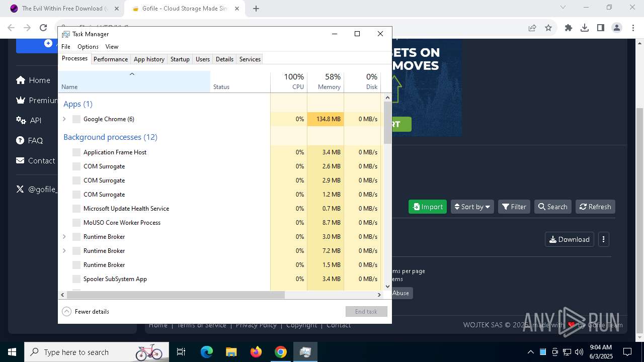Viewport: 644px width, 362px height.
Task: Expand the first Runtime Broker row
Action: [64, 237]
